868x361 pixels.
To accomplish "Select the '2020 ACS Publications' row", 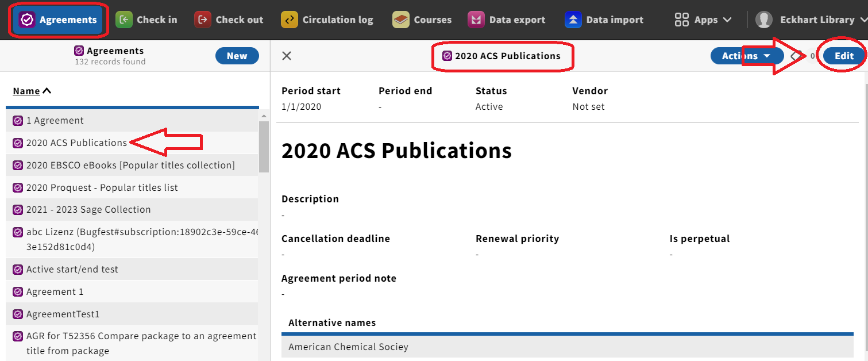I will [132, 143].
